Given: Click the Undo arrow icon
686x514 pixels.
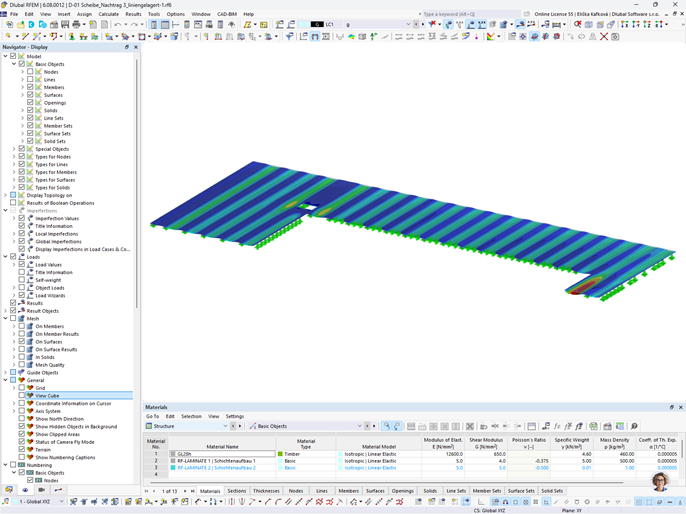Looking at the screenshot, I should coord(117,24).
